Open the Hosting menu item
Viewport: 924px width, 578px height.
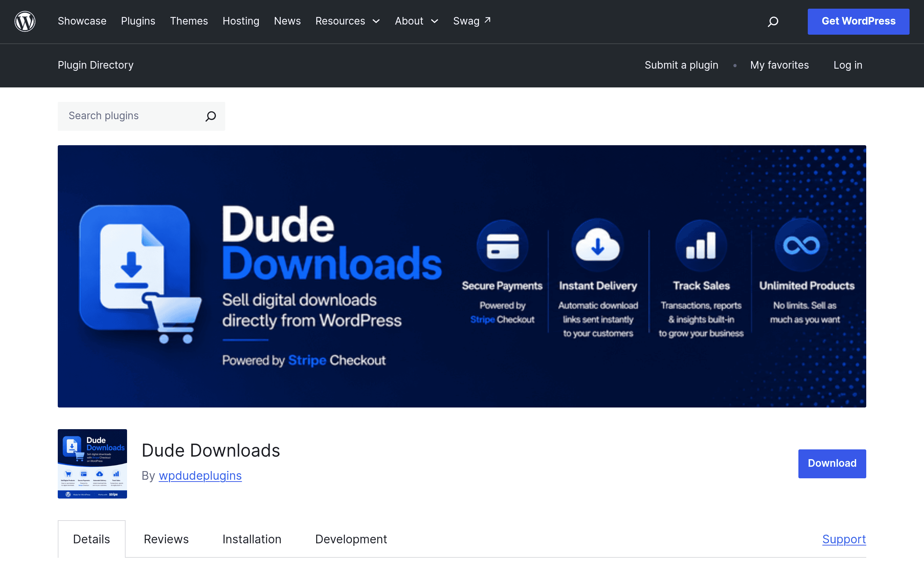coord(241,21)
